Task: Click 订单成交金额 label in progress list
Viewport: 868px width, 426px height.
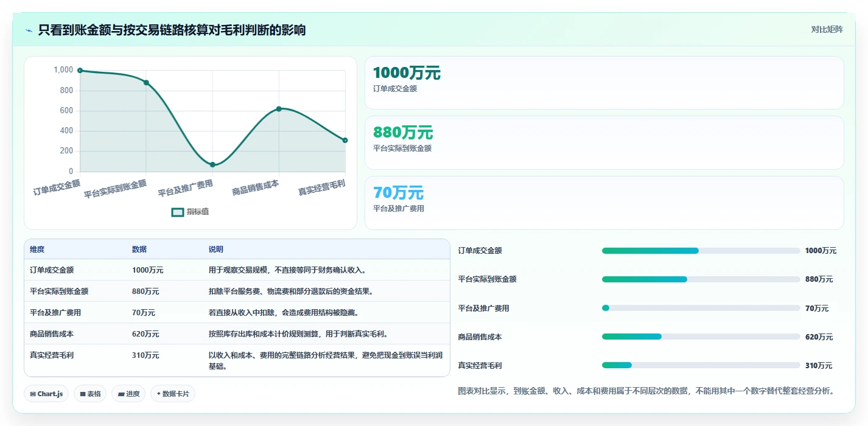Action: (480, 251)
